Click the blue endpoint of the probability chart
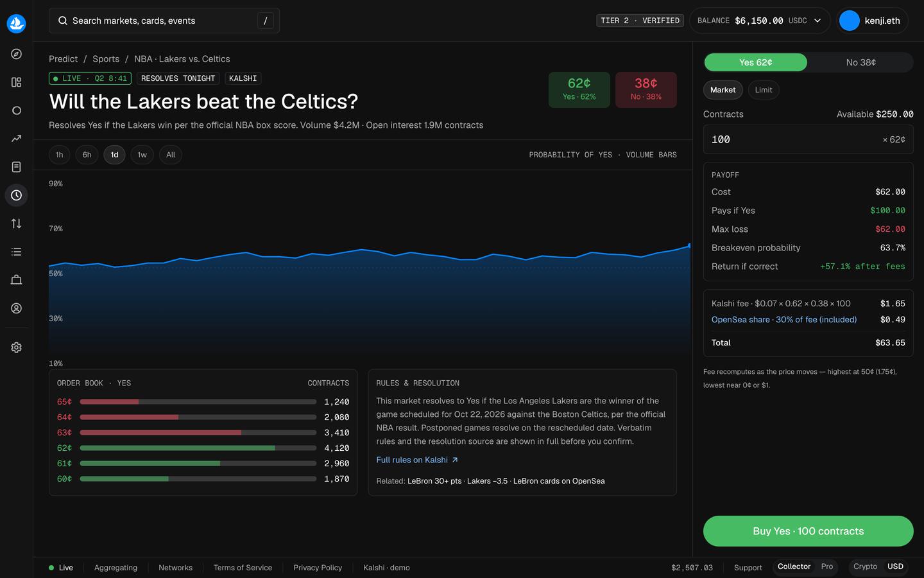This screenshot has height=578, width=924. point(690,245)
